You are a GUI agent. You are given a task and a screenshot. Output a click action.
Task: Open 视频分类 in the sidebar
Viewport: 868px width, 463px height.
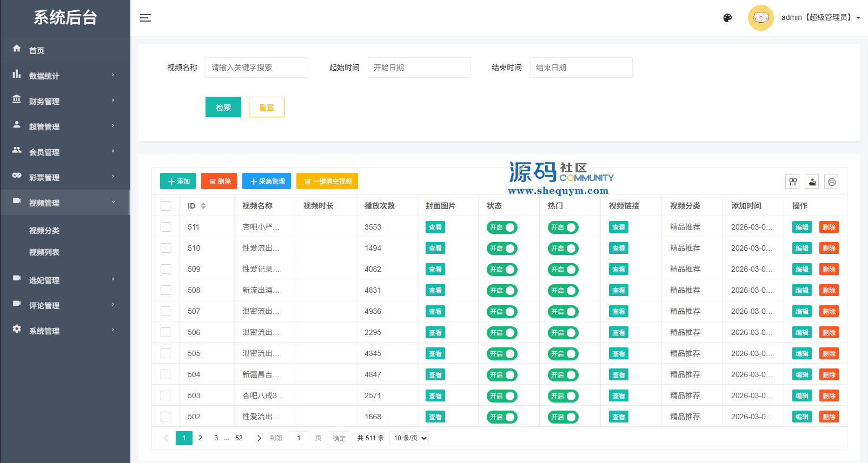44,231
